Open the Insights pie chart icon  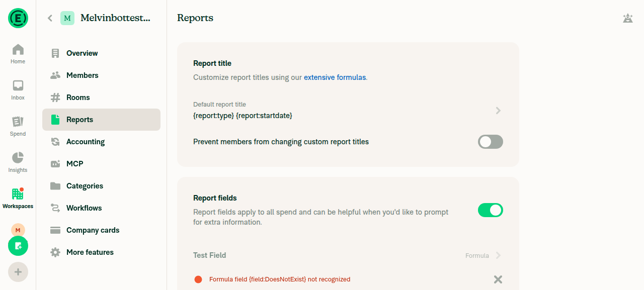(18, 158)
